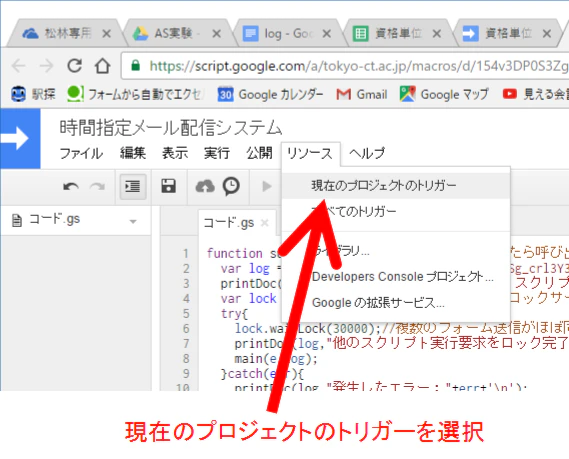Undo the last edit in the toolbar

pyautogui.click(x=71, y=187)
